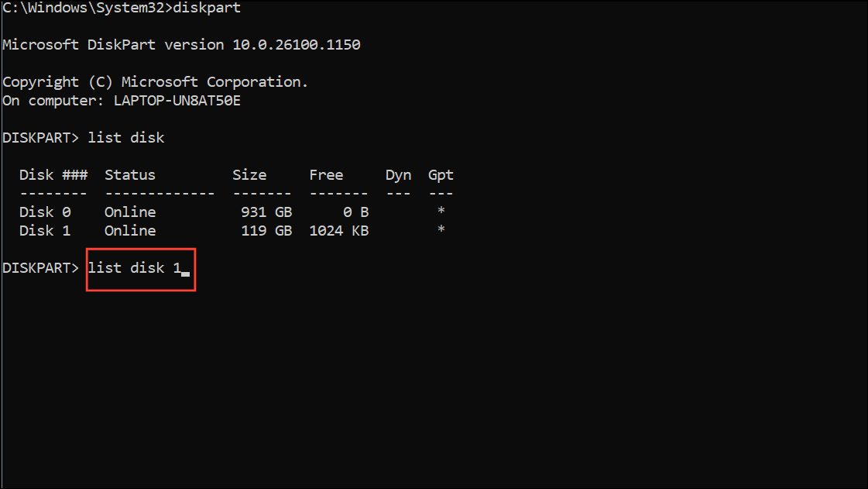Click the 'Disk 1' row label

45,231
